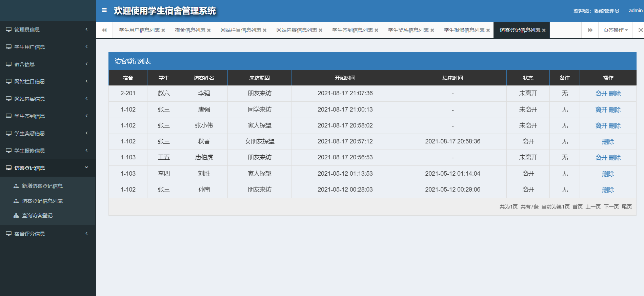This screenshot has width=644, height=296.
Task: Click the 访客登记信息 monitor icon
Action: [x=8, y=168]
